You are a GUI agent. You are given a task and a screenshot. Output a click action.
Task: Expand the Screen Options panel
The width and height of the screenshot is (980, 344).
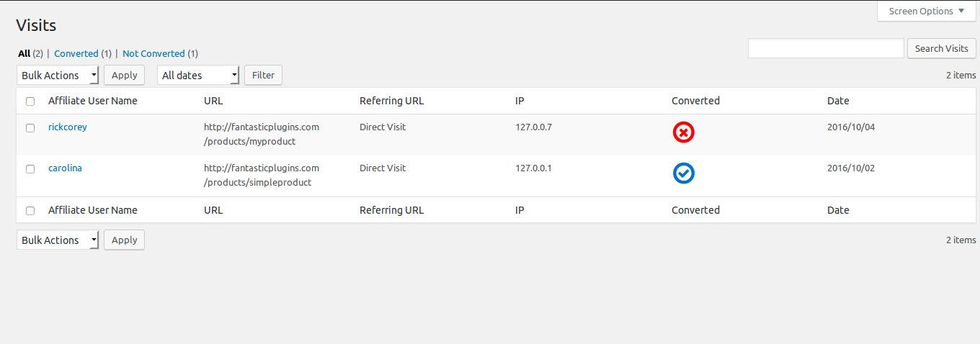(x=927, y=11)
